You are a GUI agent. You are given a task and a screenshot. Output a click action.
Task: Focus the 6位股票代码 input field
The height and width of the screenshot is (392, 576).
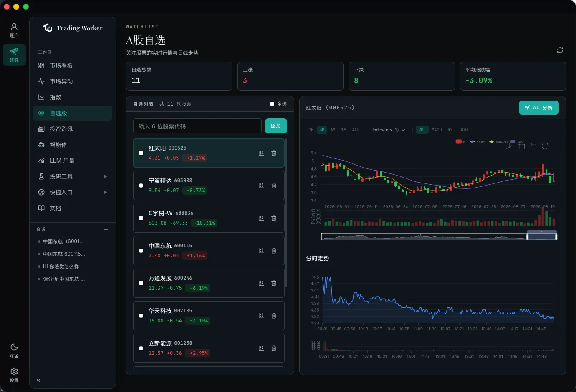pos(197,126)
